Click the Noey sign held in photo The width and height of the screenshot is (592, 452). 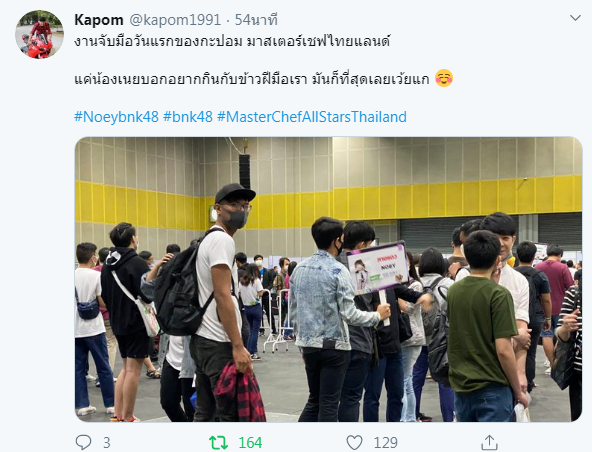click(378, 268)
